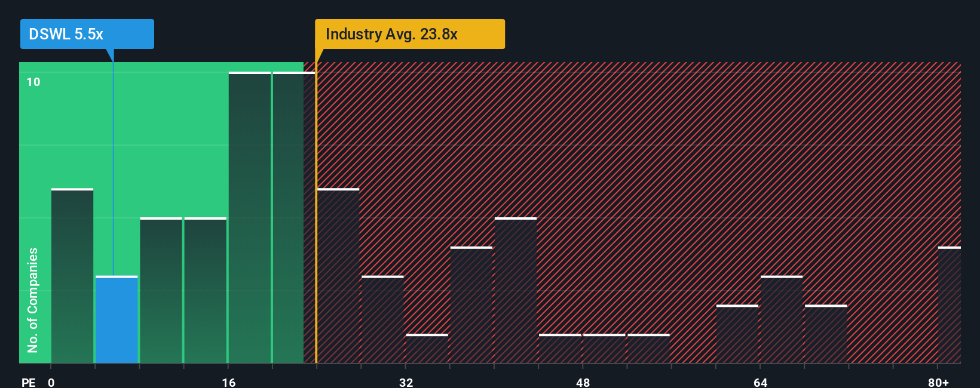The image size is (980, 388).
Task: Select the bar for PE 24 to 28
Action: pyautogui.click(x=338, y=276)
